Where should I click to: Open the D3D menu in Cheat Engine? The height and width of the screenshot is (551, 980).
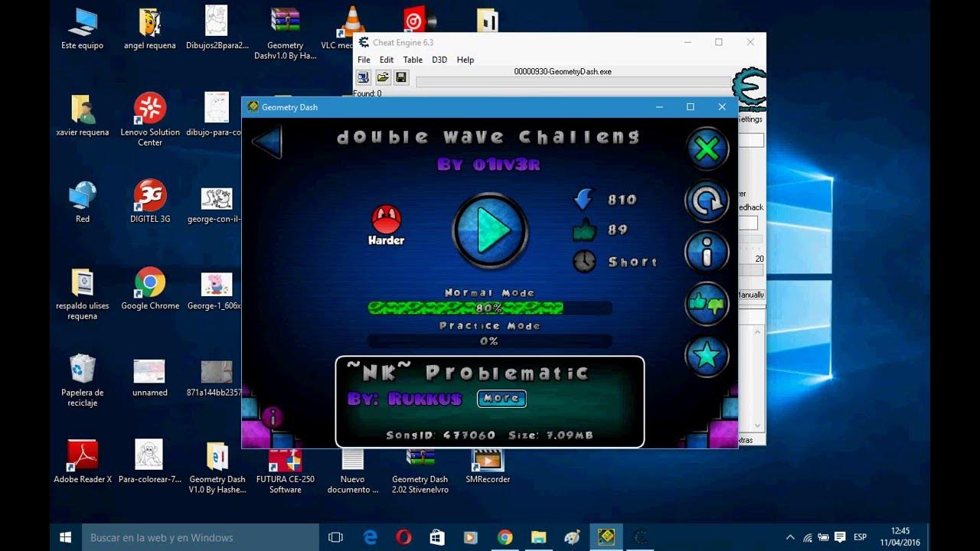coord(439,60)
